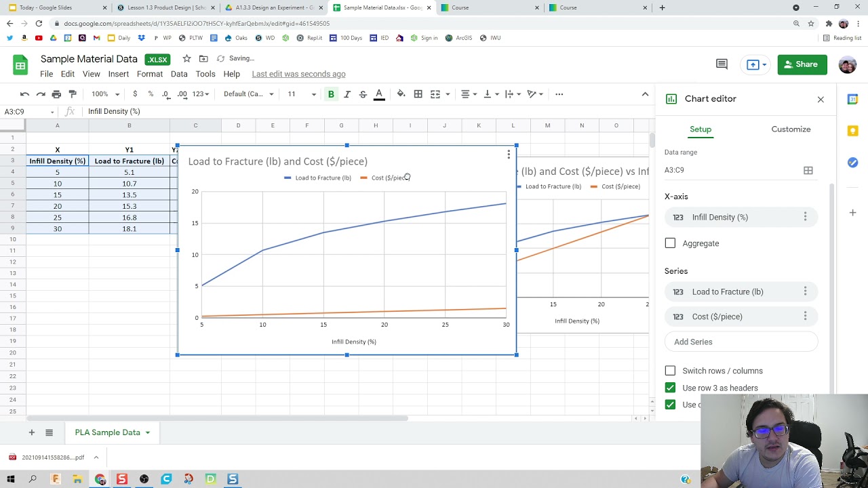Enable Switch rows / columns checkbox
The image size is (868, 488).
click(x=670, y=371)
